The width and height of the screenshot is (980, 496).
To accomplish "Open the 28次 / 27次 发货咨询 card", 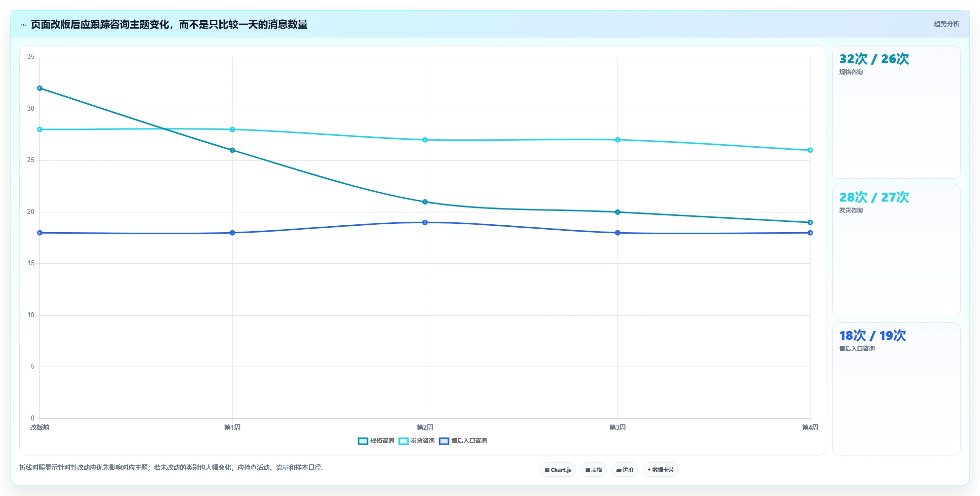I will tap(896, 250).
